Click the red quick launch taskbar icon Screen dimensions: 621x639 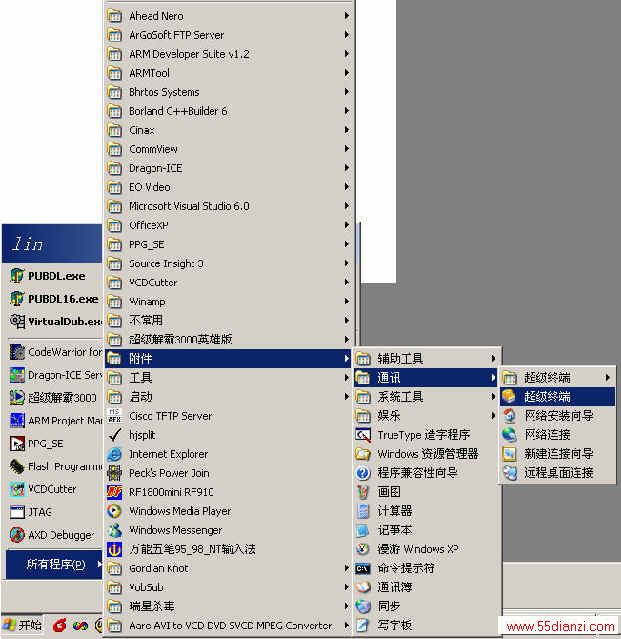click(60, 625)
